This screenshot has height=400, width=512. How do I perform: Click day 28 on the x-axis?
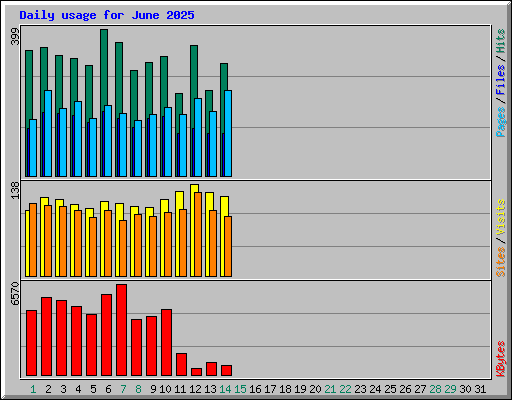[435, 389]
